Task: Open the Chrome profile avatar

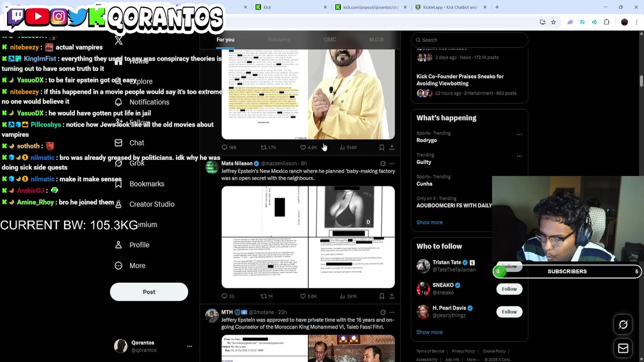Action: 624,22
